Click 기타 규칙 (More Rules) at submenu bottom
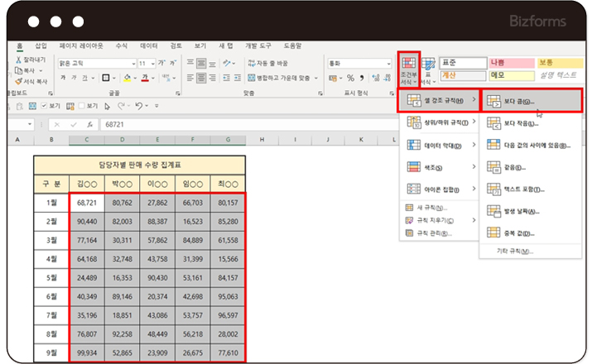The image size is (592, 364). pyautogui.click(x=515, y=251)
